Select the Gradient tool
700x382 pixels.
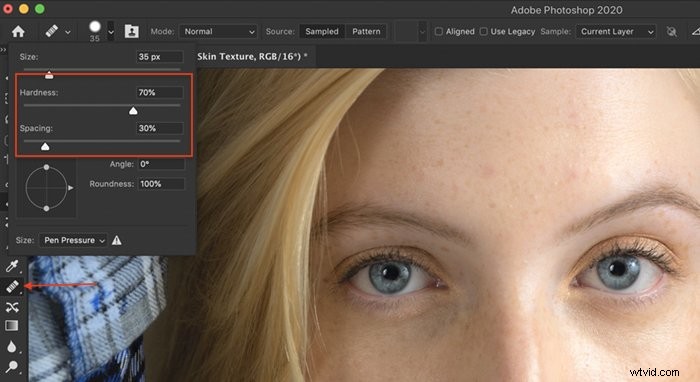[x=12, y=326]
